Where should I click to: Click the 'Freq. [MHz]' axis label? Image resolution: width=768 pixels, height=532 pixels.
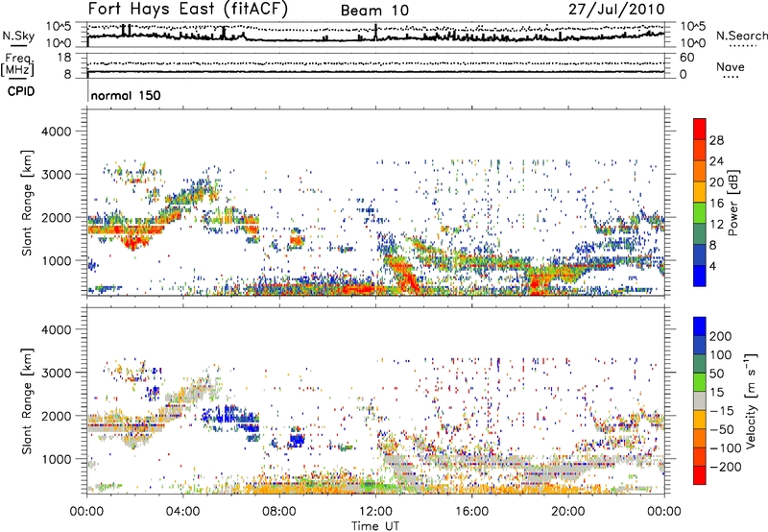(x=18, y=64)
